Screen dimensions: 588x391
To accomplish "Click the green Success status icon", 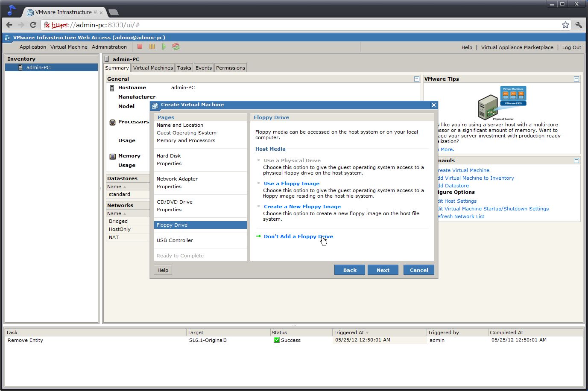I will 277,340.
